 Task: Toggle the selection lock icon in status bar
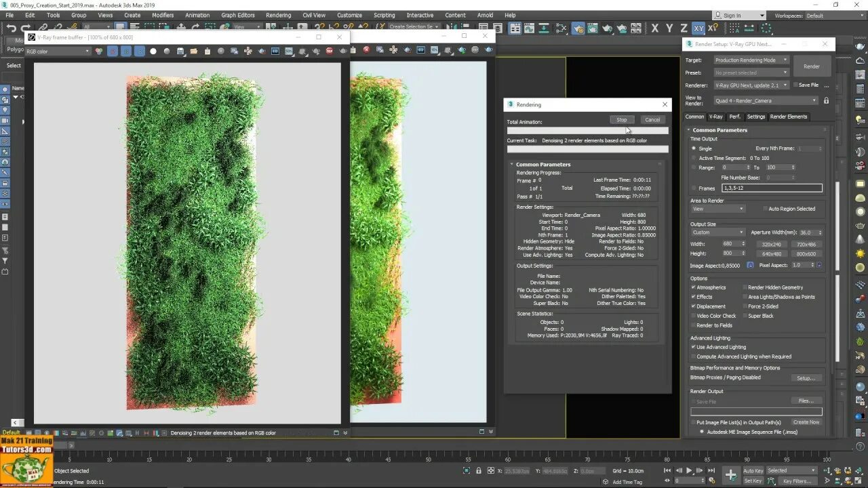tap(479, 470)
